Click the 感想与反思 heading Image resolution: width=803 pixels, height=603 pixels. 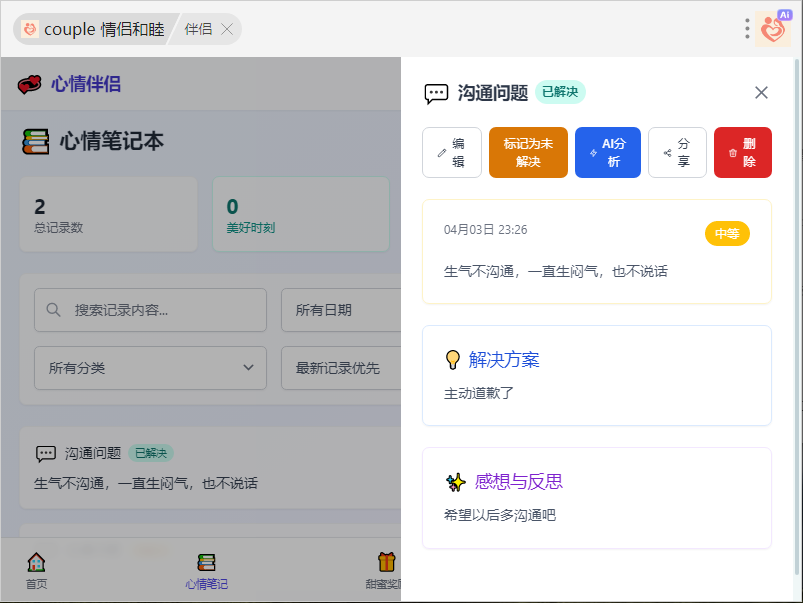[x=518, y=482]
